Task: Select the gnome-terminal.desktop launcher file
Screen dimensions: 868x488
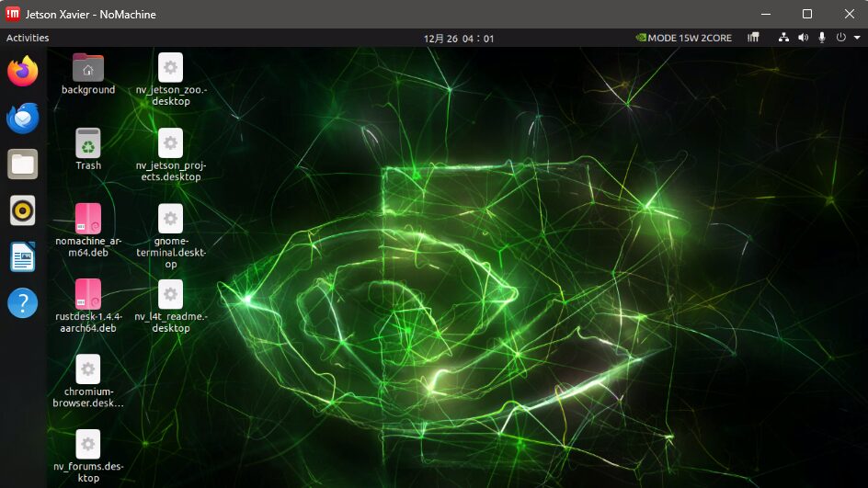Action: click(x=170, y=219)
